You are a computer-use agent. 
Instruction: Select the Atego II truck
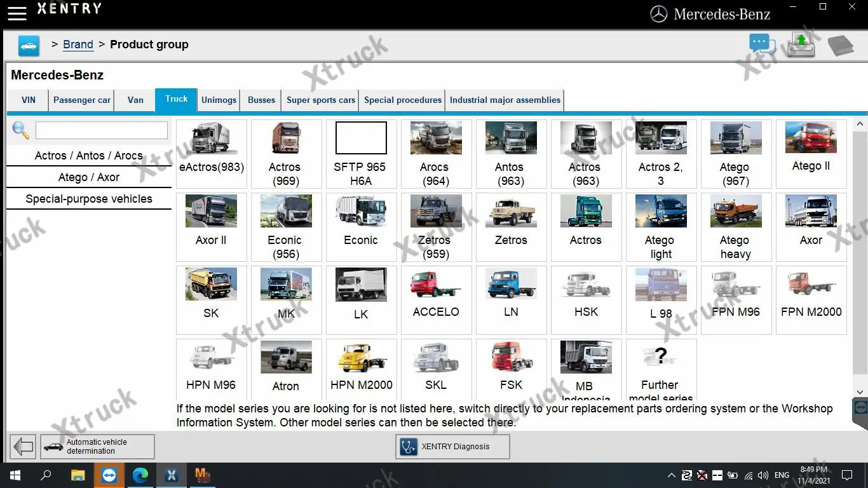[x=811, y=154]
